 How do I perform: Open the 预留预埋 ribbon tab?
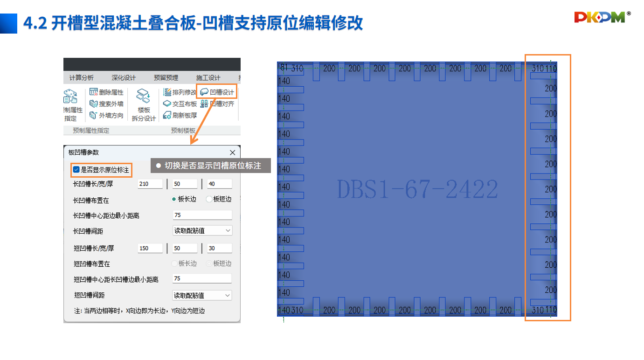166,78
